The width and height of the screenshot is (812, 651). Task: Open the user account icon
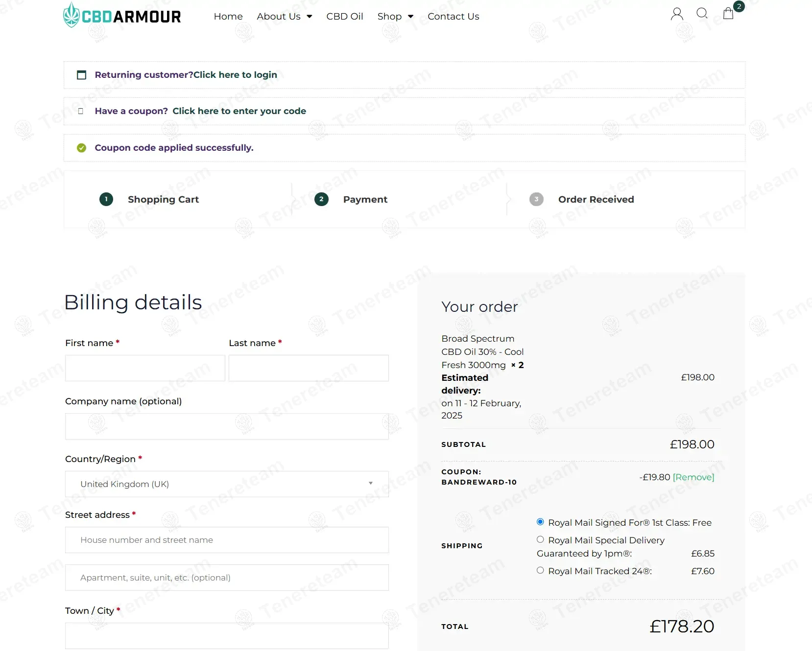tap(677, 14)
